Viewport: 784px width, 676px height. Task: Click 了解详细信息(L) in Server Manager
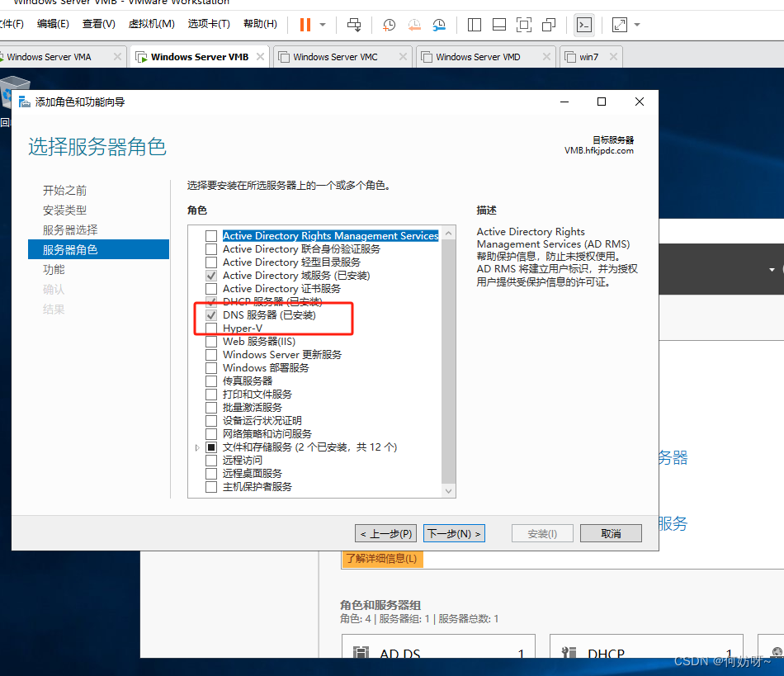[x=382, y=559]
